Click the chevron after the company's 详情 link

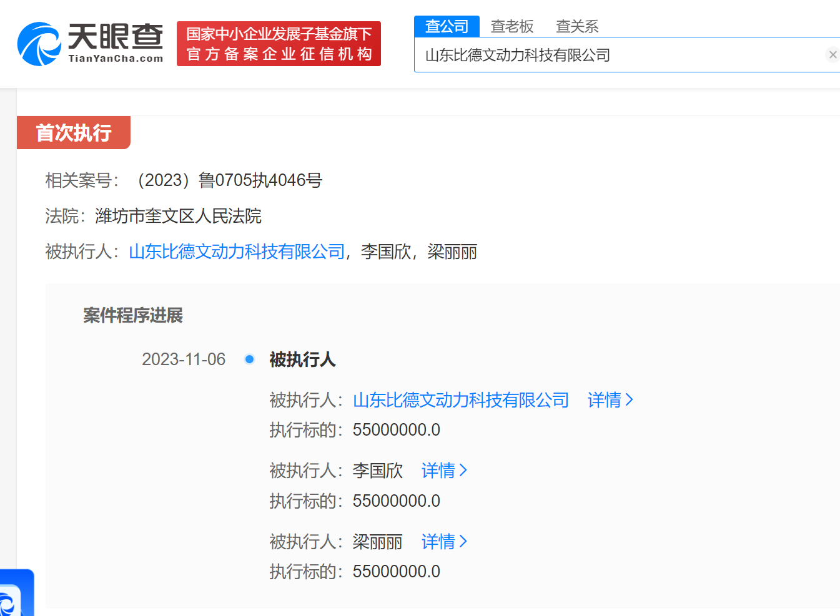click(x=630, y=400)
